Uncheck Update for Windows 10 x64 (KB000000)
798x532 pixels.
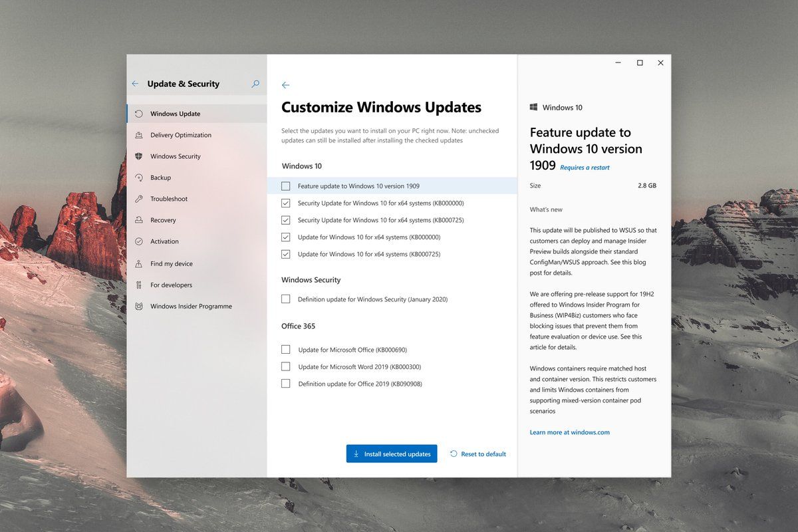coord(286,237)
